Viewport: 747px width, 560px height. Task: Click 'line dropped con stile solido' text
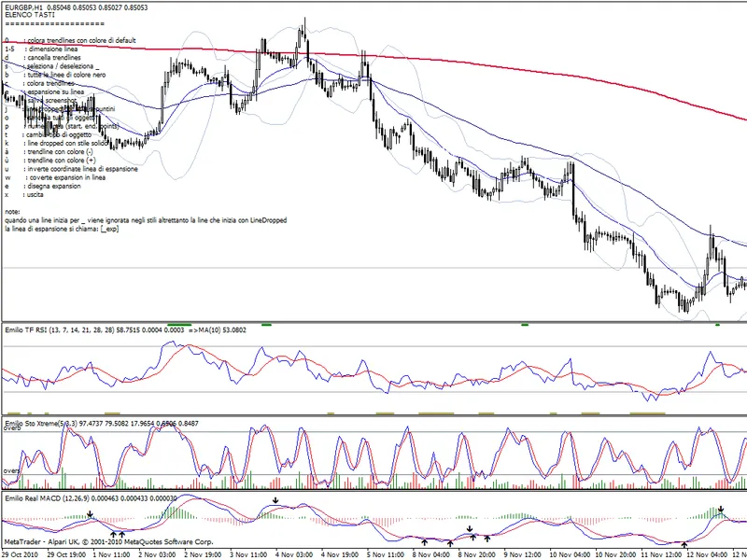68,144
